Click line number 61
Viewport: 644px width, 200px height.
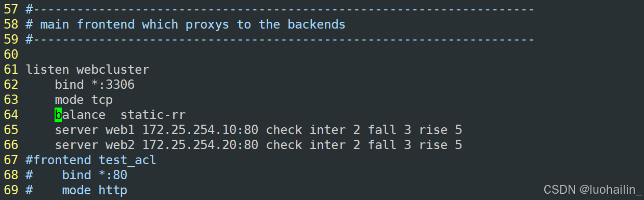pos(11,69)
